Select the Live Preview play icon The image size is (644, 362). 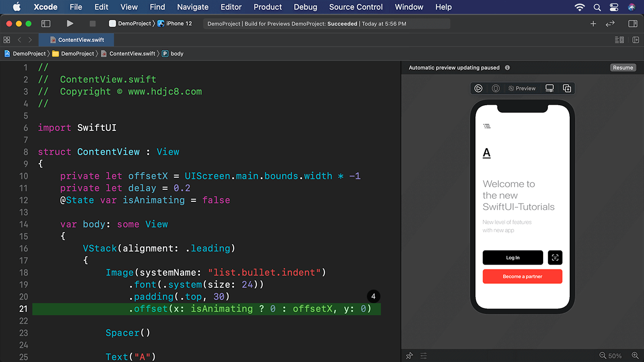click(x=478, y=88)
